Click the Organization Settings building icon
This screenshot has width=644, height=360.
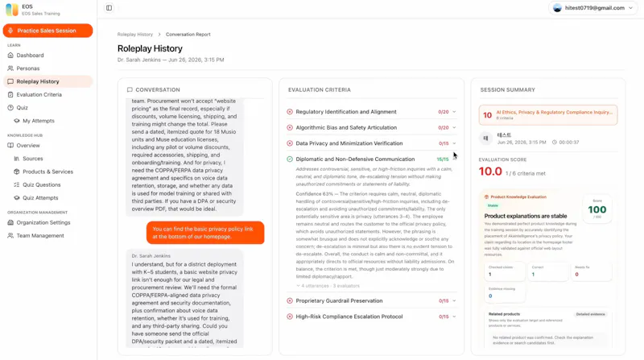pos(10,222)
